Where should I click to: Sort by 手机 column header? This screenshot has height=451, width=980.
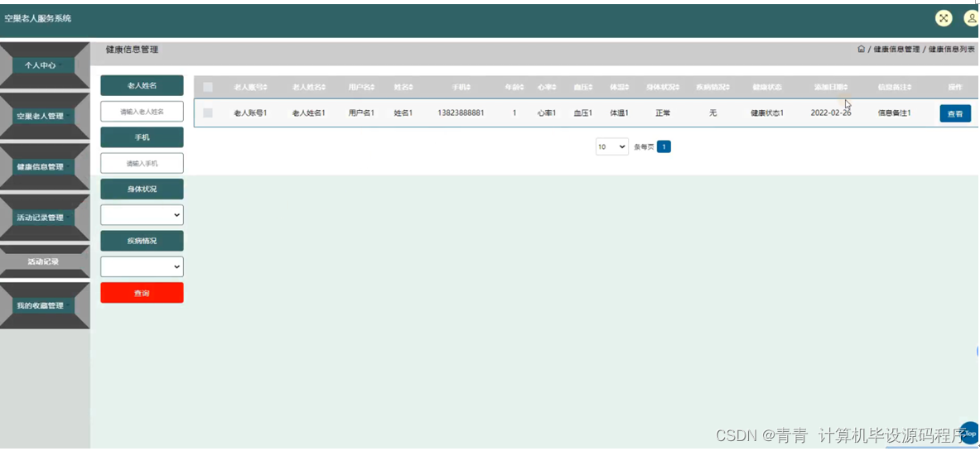[x=461, y=88]
